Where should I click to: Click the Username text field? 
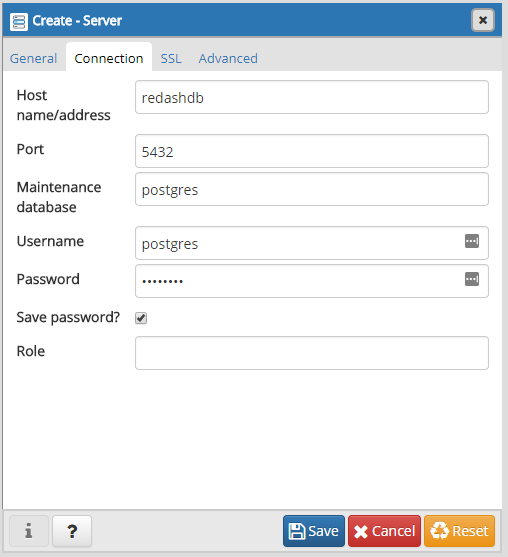point(298,243)
